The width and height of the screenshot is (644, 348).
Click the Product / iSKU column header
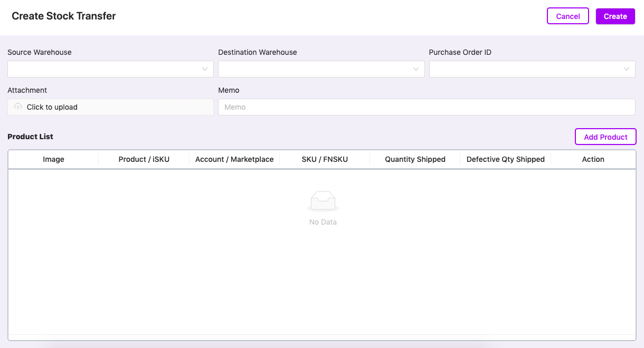pos(144,159)
